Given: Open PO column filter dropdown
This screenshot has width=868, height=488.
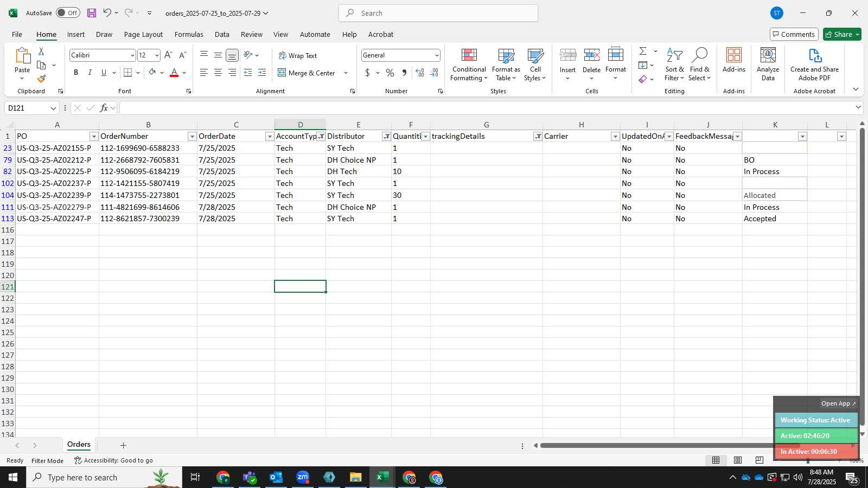Looking at the screenshot, I should (94, 137).
